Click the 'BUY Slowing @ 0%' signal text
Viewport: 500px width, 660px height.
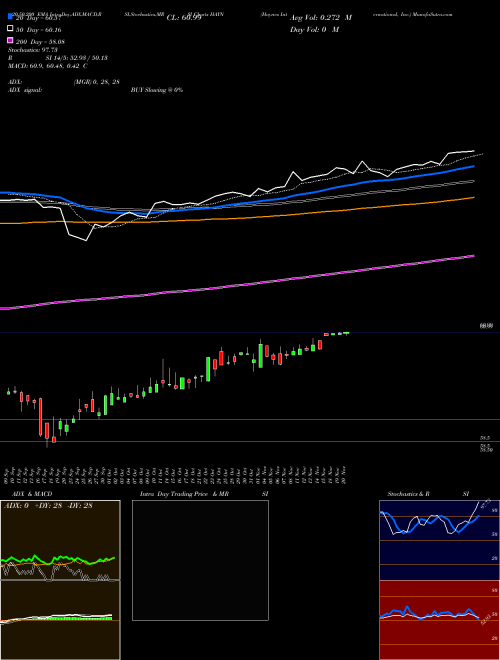pos(157,90)
